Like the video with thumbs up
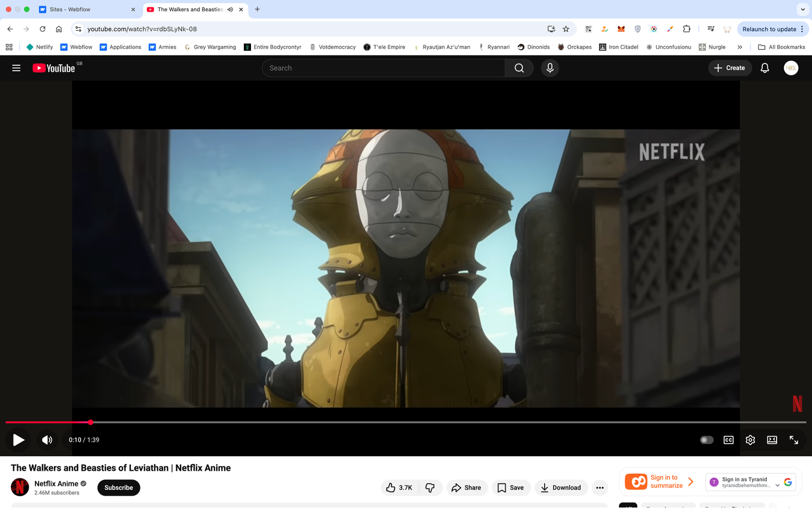This screenshot has width=812, height=508. [x=399, y=487]
